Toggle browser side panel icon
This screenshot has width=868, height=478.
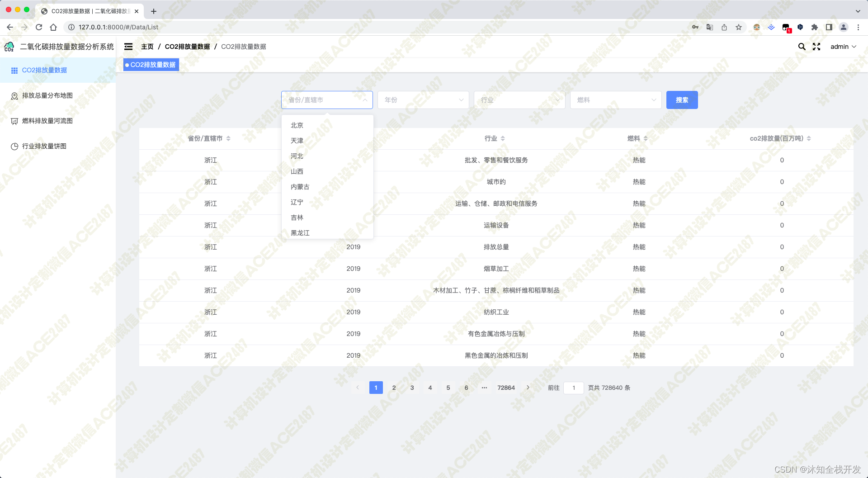829,27
